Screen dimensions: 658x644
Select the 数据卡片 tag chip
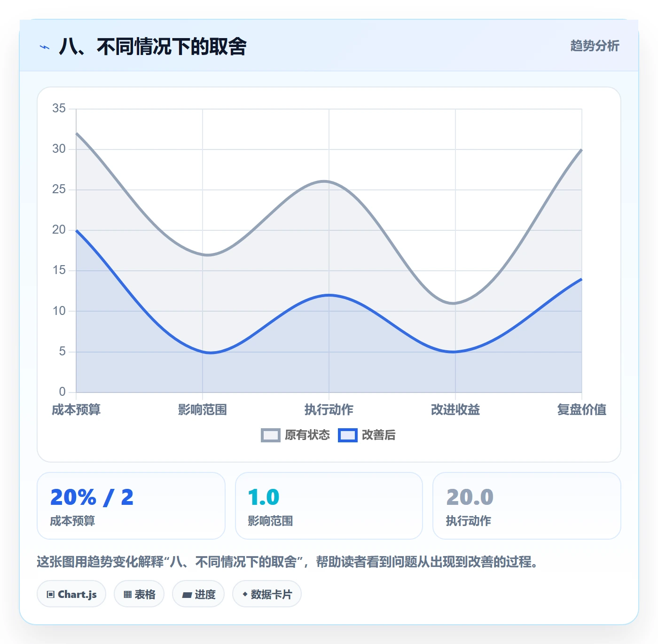[x=267, y=594]
